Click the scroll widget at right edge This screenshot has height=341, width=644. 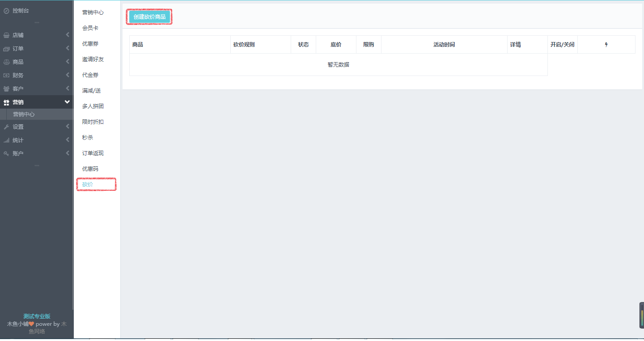641,316
